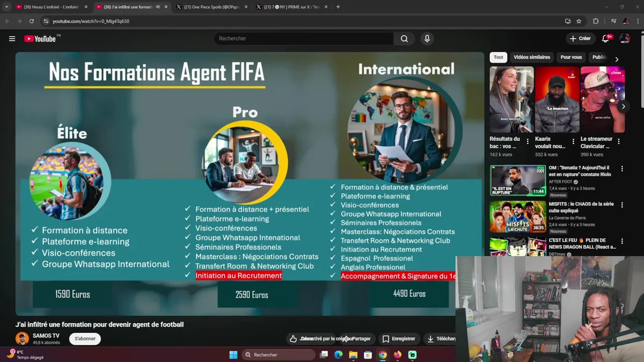This screenshot has height=362, width=644.
Task: Click the Windows taskbar search box
Action: (279, 354)
